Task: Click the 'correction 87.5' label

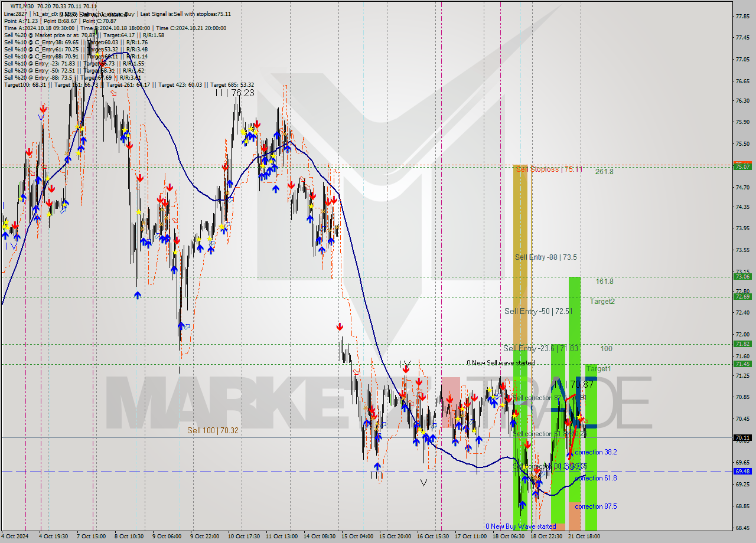Action: (x=596, y=506)
